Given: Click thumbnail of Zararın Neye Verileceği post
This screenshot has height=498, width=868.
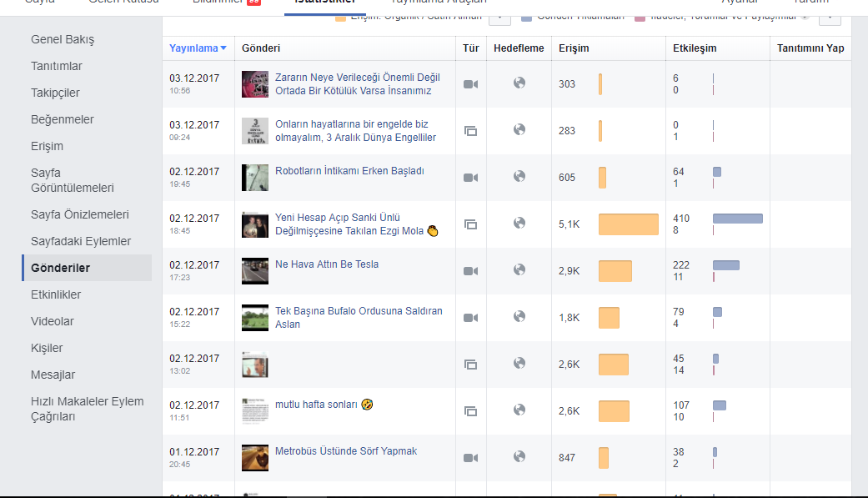Looking at the screenshot, I should point(255,84).
